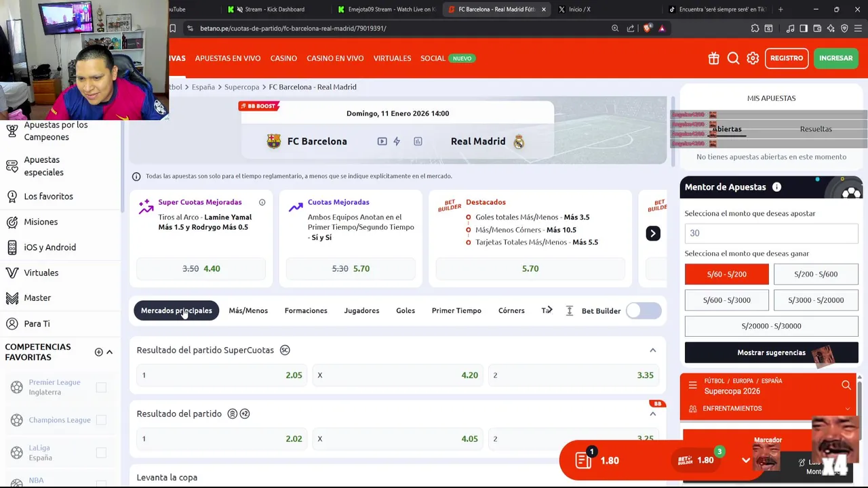Click the betslip icon showing 1.80

click(x=583, y=460)
